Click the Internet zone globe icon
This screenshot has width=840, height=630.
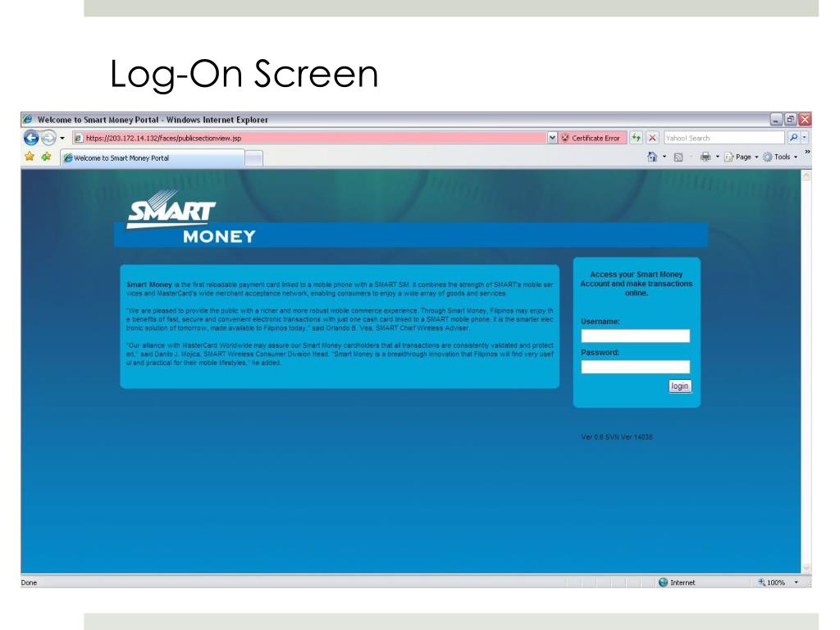pos(663,582)
